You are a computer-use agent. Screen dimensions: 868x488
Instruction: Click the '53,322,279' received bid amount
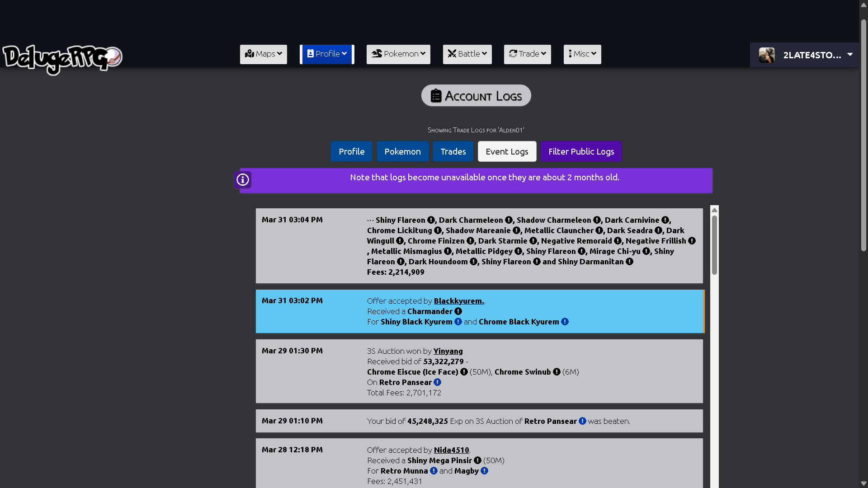pos(443,361)
